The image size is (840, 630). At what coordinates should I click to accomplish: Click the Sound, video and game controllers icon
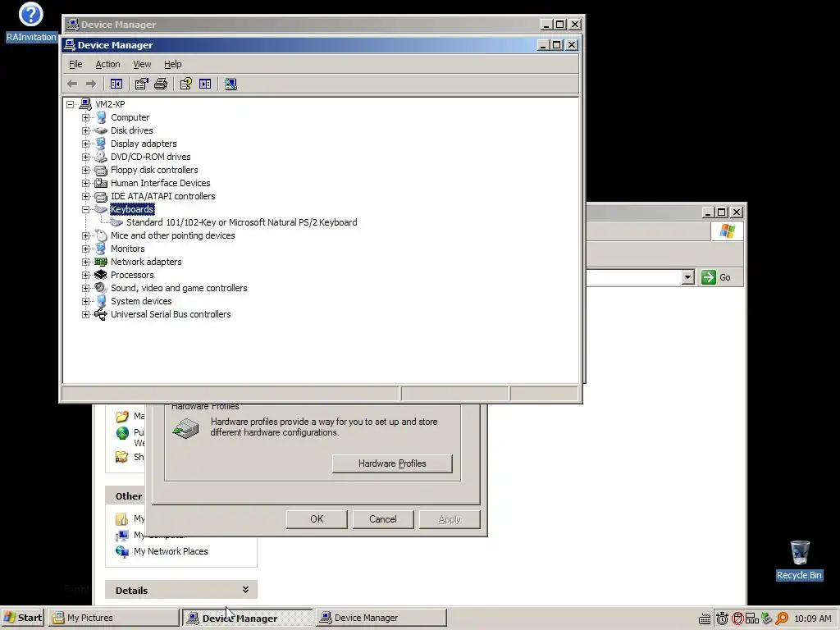(101, 288)
